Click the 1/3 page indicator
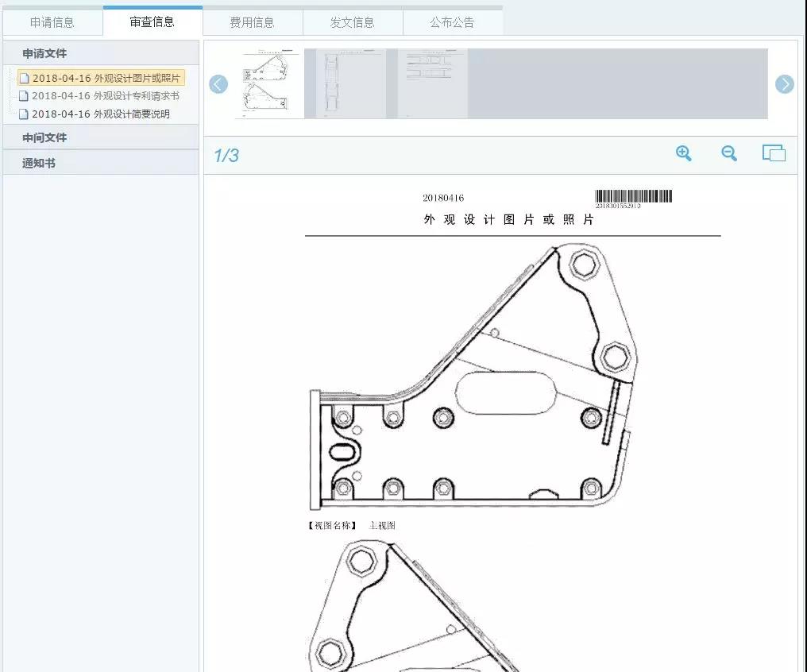Image resolution: width=807 pixels, height=672 pixels. click(x=226, y=156)
